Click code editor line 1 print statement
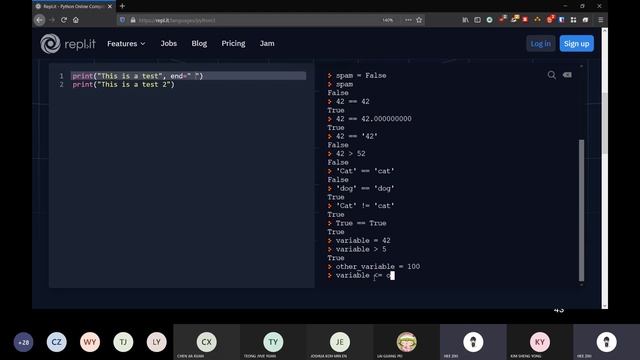 (x=138, y=76)
